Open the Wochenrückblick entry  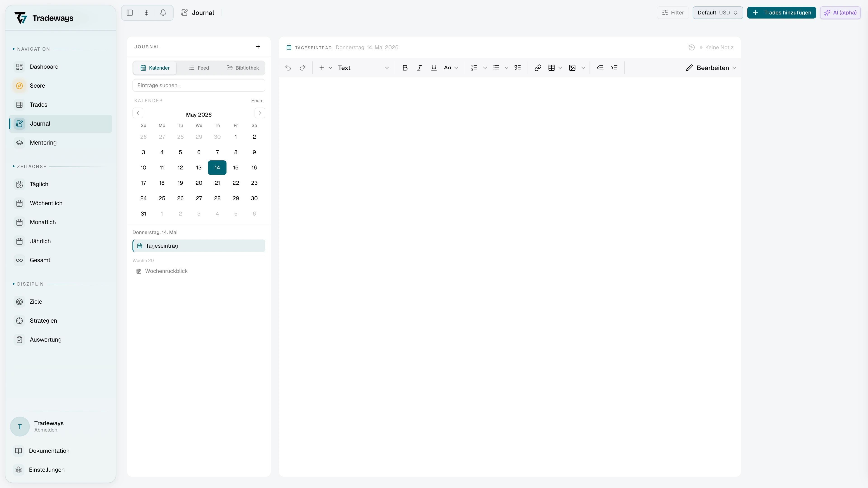[x=199, y=271]
